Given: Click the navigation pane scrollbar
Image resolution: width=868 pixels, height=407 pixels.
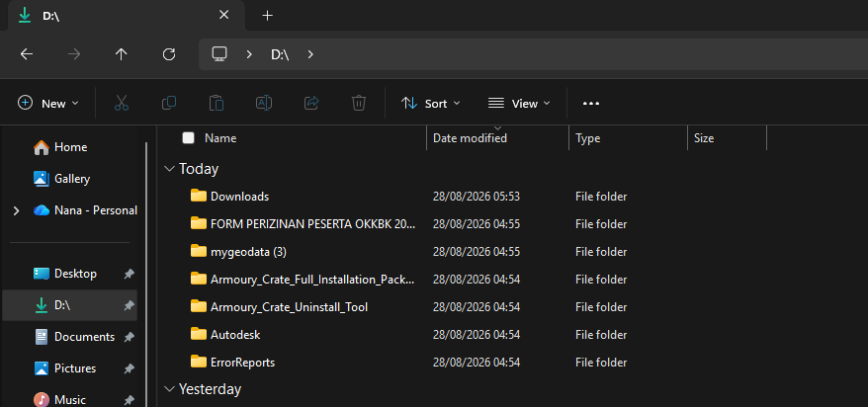Looking at the screenshot, I should (146, 275).
